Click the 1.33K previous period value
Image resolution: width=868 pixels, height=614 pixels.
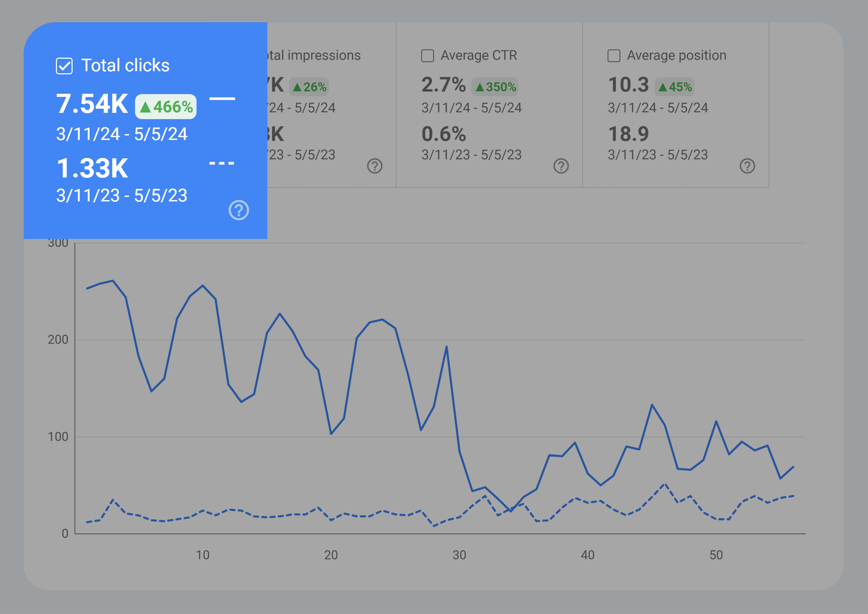[x=93, y=167]
